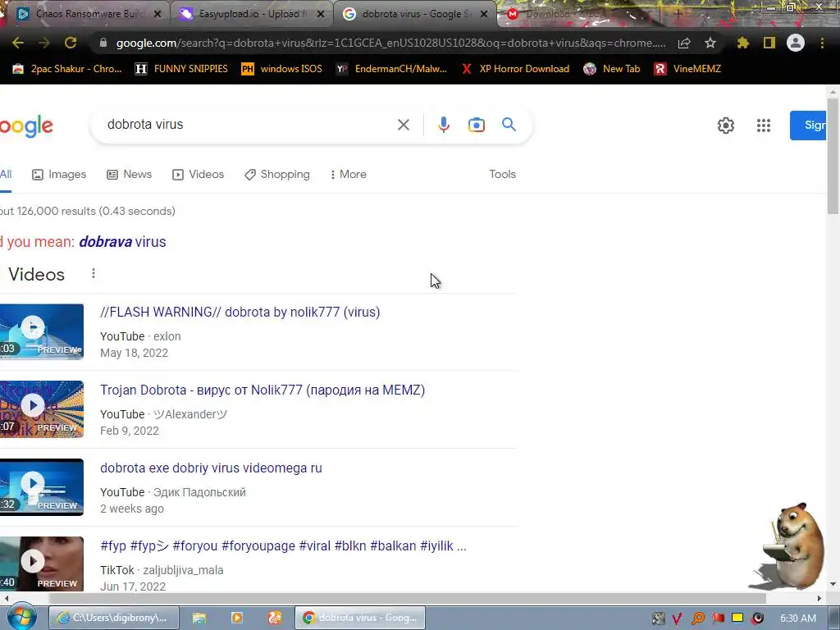Open the Google apps grid
Viewport: 840px width, 630px height.
tap(764, 126)
